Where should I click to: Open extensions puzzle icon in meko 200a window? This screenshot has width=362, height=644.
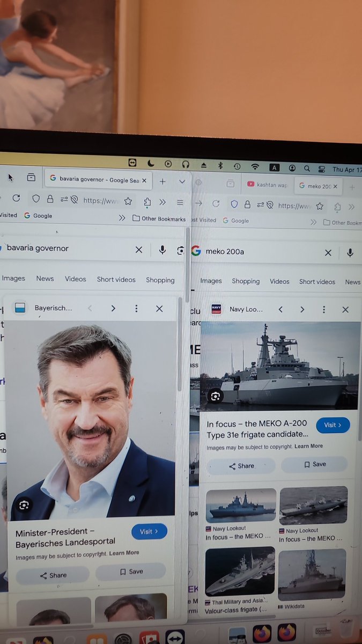coord(337,207)
